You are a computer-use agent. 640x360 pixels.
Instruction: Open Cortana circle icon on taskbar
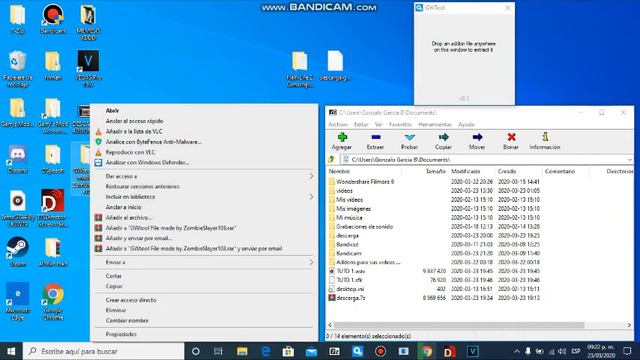click(x=196, y=351)
